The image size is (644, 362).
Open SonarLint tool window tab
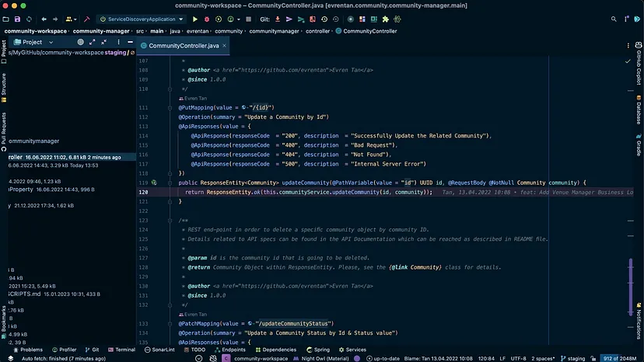(x=159, y=350)
